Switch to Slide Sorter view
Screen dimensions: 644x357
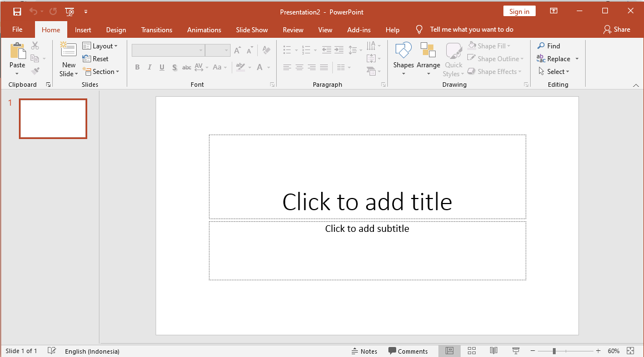[x=472, y=351]
